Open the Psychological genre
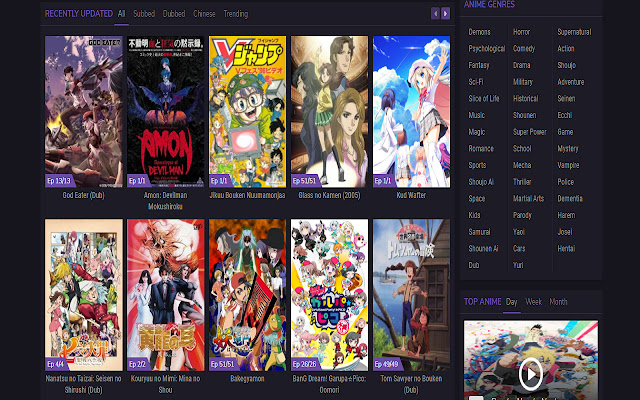 click(x=487, y=49)
